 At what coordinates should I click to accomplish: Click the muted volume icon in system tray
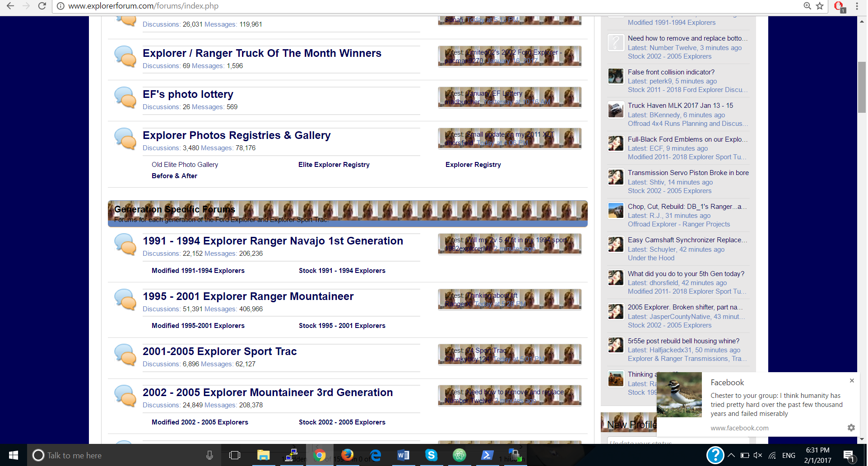758,456
